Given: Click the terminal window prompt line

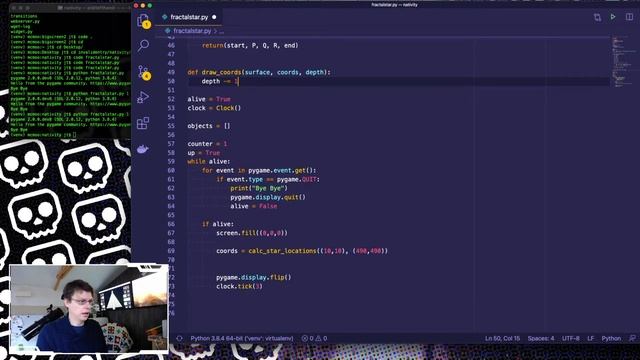Looking at the screenshot, I should pyautogui.click(x=43, y=135).
